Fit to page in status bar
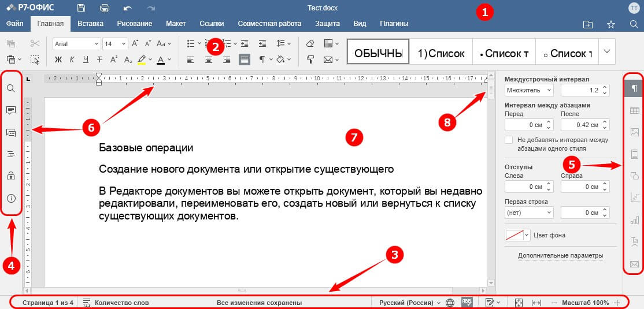Screen dimensions: 644x309 (519, 303)
